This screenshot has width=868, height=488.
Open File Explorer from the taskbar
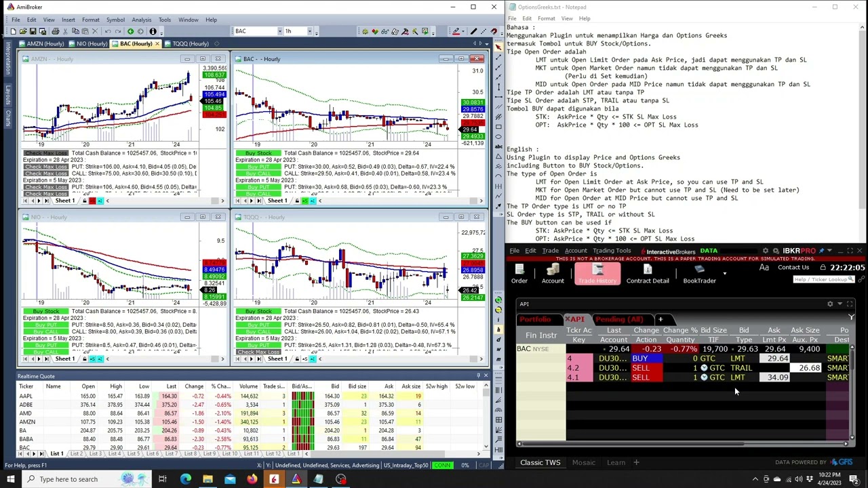tap(208, 479)
